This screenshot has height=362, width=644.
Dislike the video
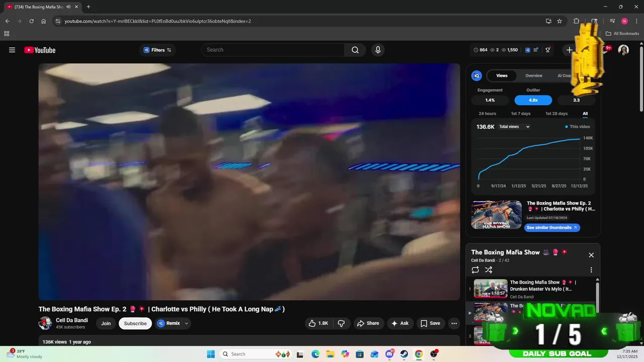point(341,323)
